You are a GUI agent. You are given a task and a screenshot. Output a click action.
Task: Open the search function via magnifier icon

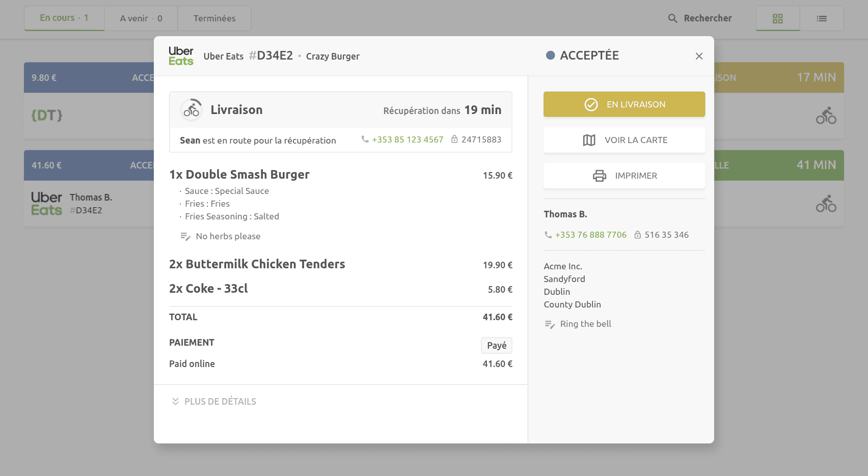672,18
